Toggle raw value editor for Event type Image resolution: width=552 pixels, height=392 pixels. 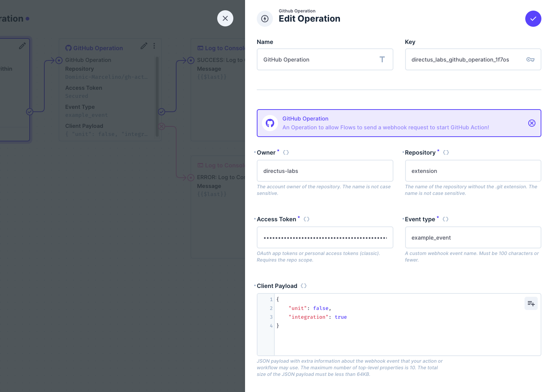point(445,219)
